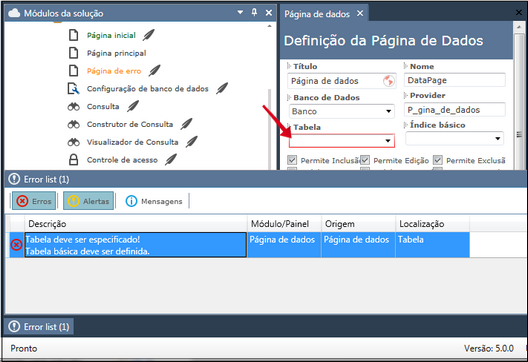Select Configuração de banco de dados module
Image resolution: width=528 pixels, height=362 pixels.
pyautogui.click(x=147, y=89)
